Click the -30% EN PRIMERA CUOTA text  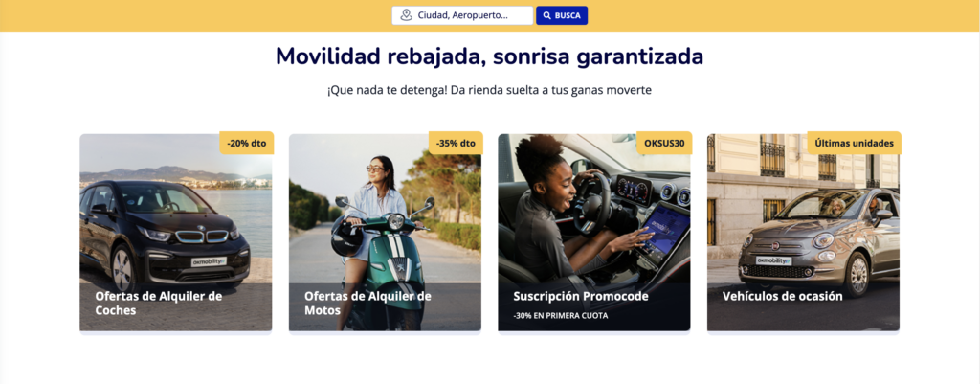pyautogui.click(x=560, y=315)
